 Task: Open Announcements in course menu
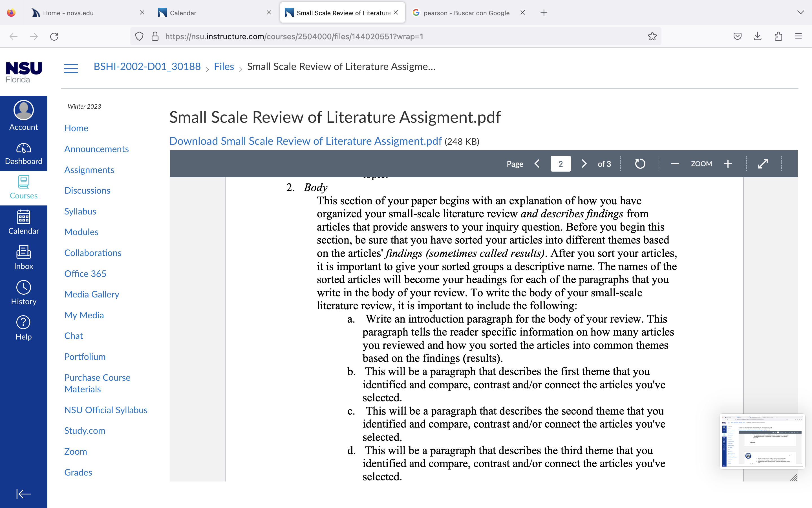(x=96, y=149)
